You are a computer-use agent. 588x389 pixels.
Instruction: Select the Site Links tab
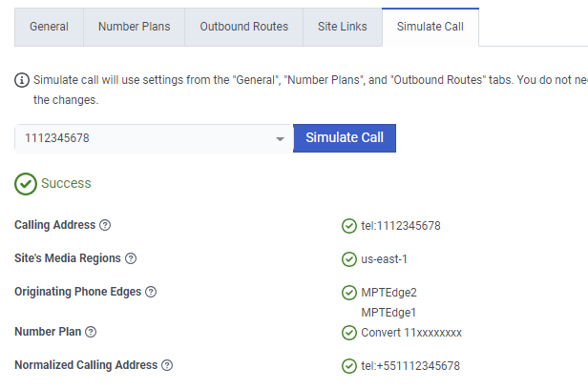(342, 27)
